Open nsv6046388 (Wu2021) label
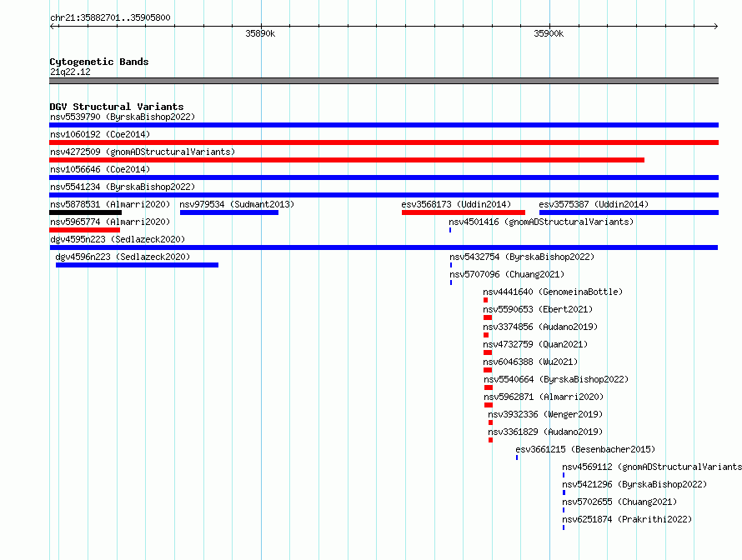Screen dimensions: 742x560 (530, 362)
